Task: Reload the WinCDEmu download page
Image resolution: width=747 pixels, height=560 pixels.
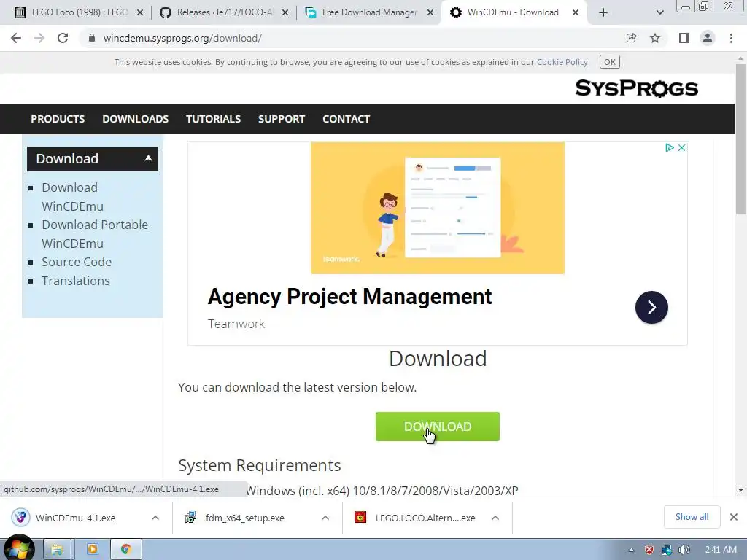Action: click(x=63, y=38)
